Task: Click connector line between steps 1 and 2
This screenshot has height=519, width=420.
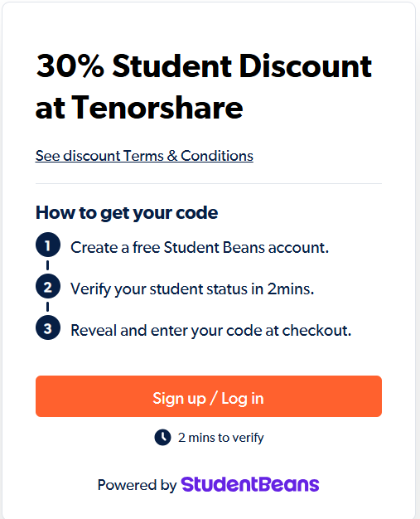Action: (47, 265)
